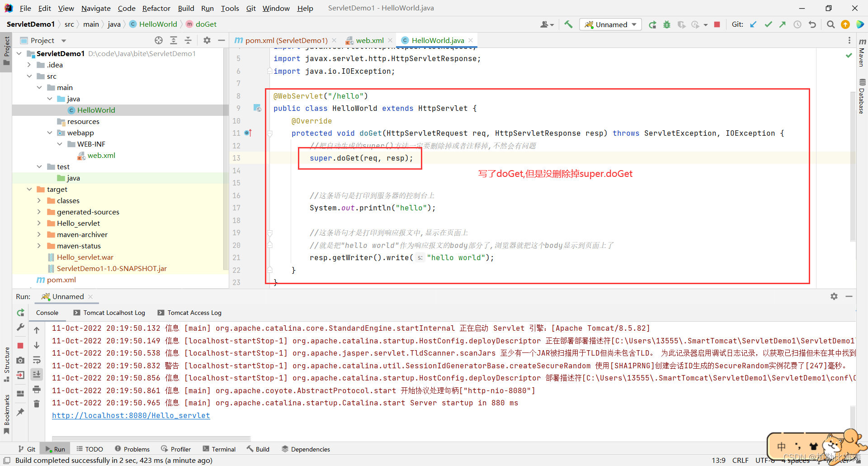
Task: Open the Terminal tool window
Action: tap(219, 449)
